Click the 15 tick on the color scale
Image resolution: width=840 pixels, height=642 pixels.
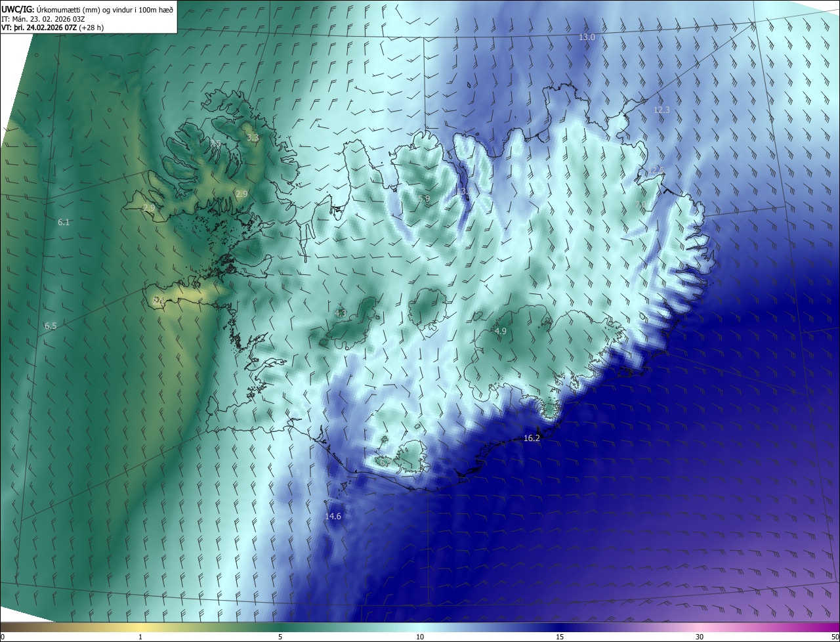[x=560, y=637]
